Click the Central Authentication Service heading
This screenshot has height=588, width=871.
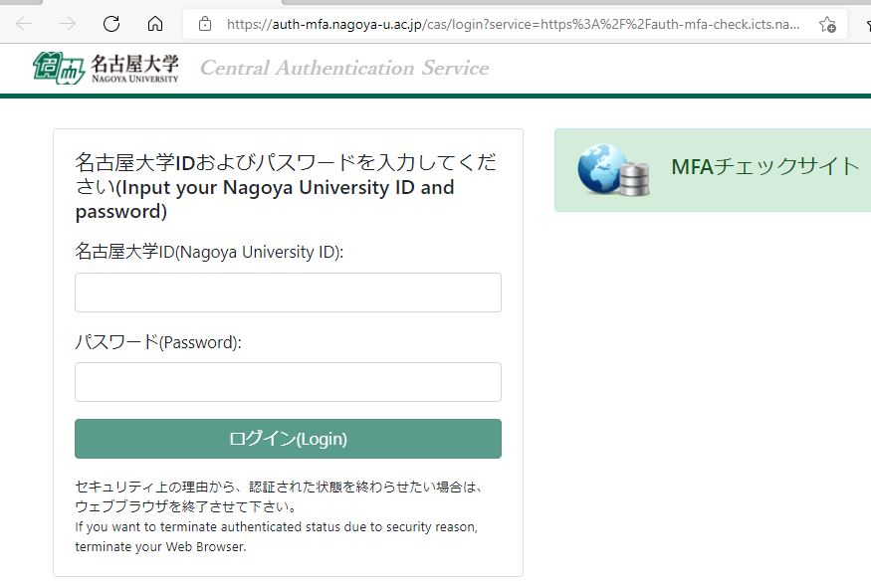pos(343,68)
